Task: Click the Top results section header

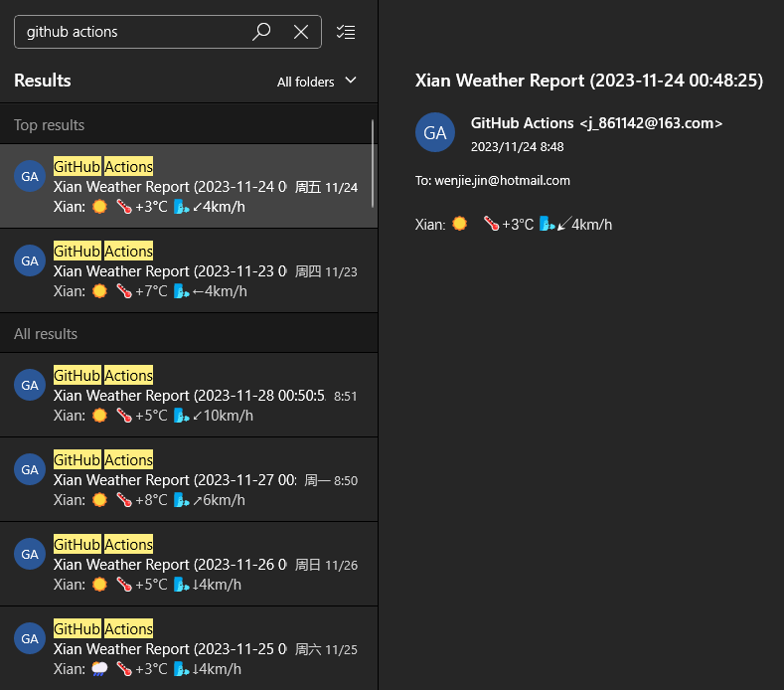Action: click(x=189, y=124)
